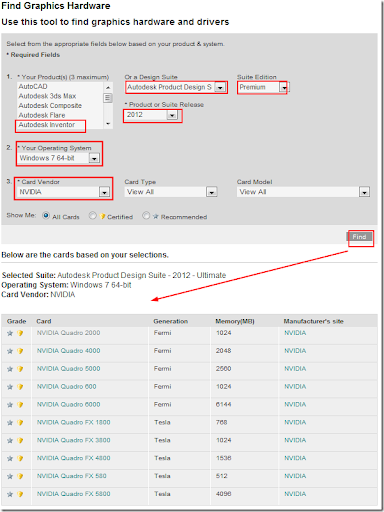Open NVIDIA Quadro FX 580 link
Image resolution: width=384 pixels, height=512 pixels.
tap(71, 476)
